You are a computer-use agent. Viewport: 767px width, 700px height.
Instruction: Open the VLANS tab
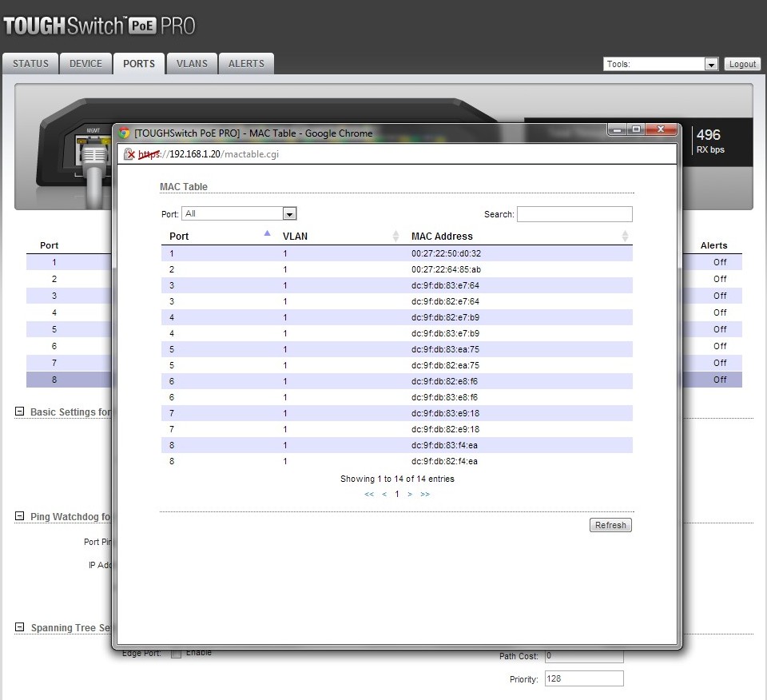click(192, 64)
